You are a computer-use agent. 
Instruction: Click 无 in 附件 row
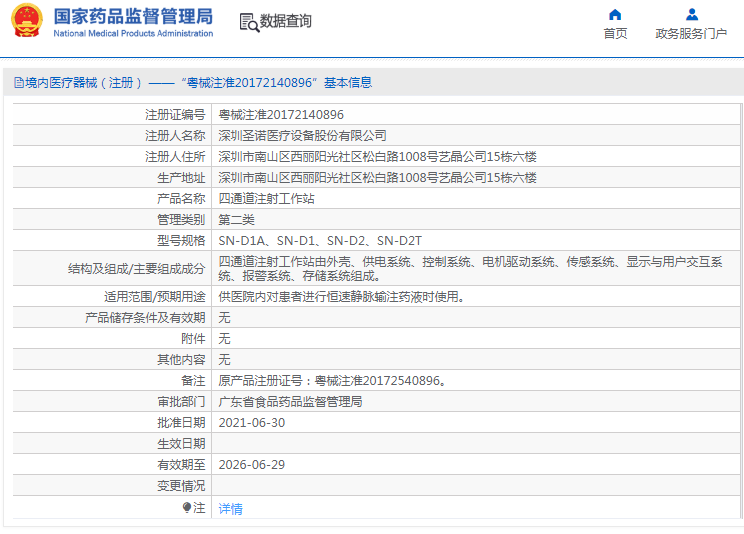point(224,338)
